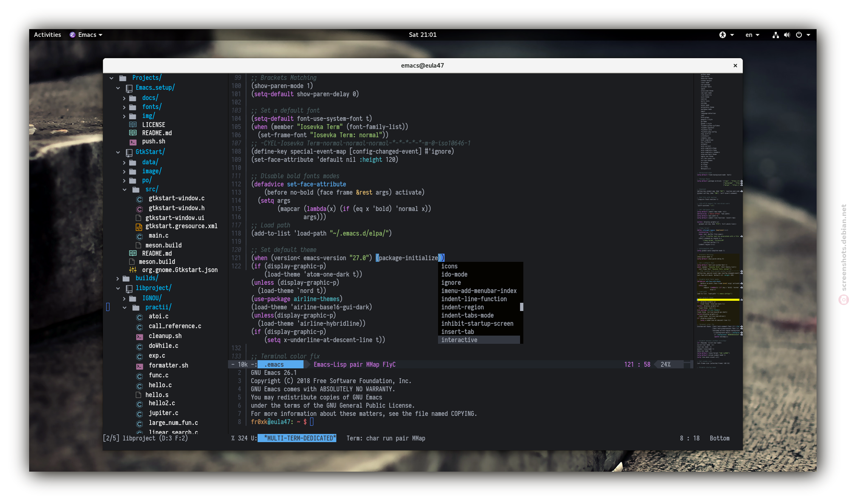Click the LICENSE file icon
Screen dimensions: 849x504
(x=133, y=125)
